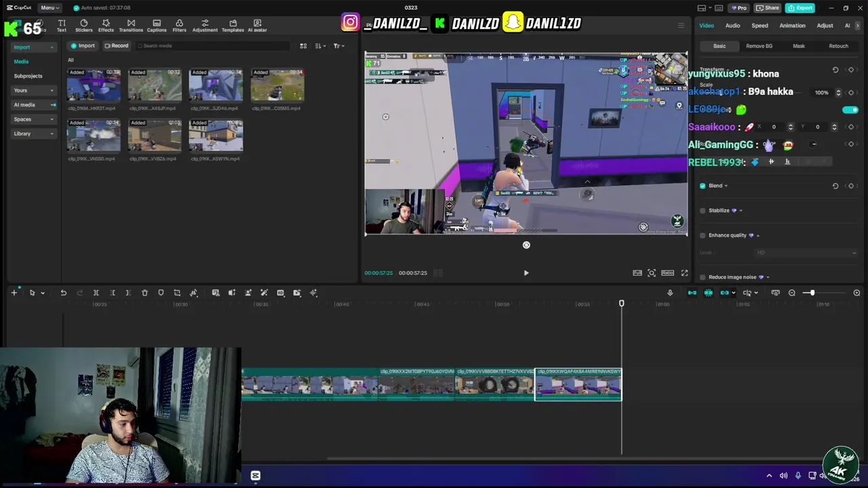The height and width of the screenshot is (488, 868).
Task: Open the Remove BG sub-tab
Action: click(759, 46)
